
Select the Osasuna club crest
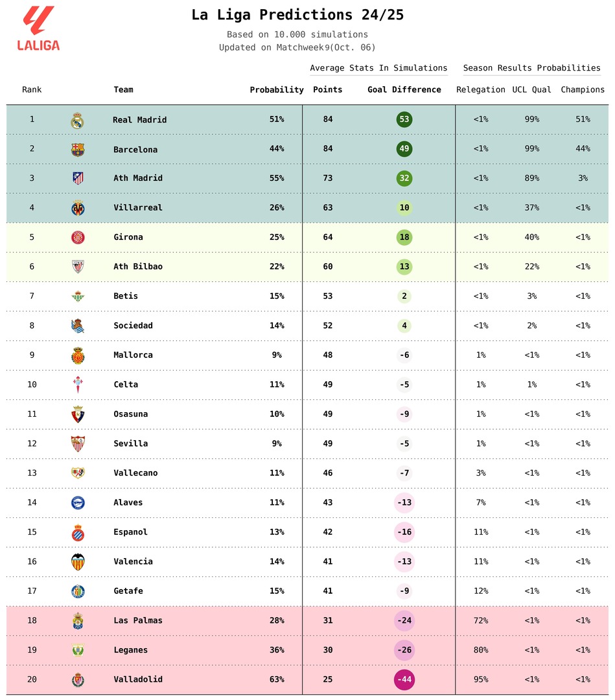[x=78, y=414]
